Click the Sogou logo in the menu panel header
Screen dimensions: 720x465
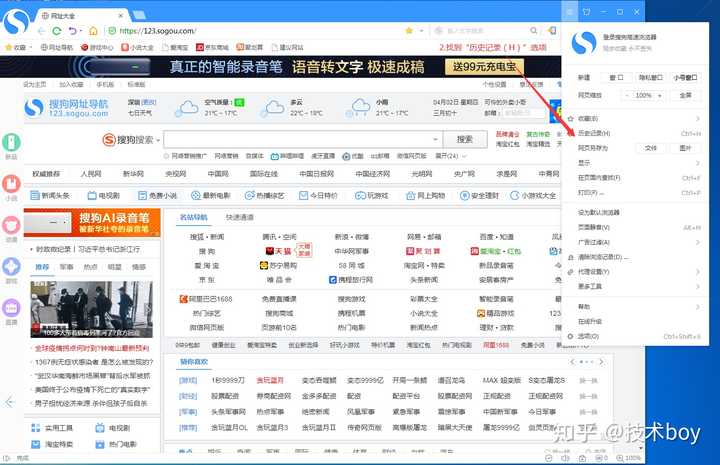(584, 43)
